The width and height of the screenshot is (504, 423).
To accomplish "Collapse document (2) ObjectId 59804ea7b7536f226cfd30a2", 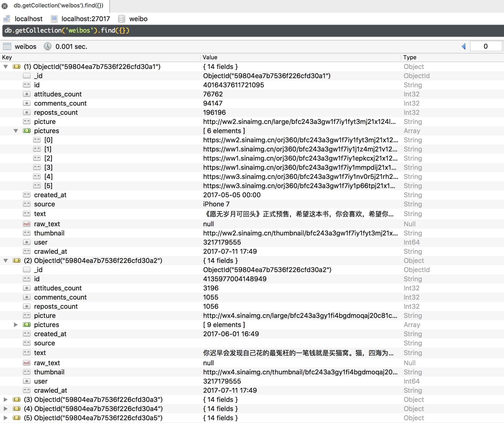I will (6, 261).
